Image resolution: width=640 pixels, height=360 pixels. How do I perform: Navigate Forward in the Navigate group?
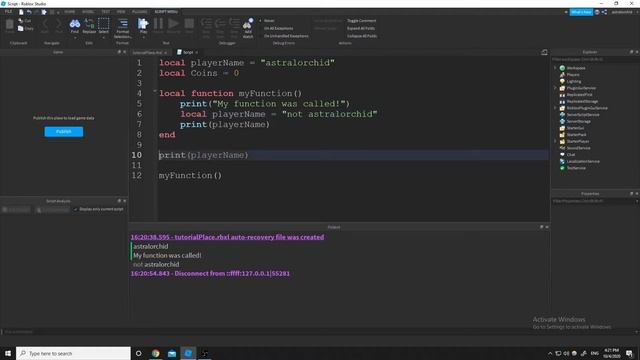[59, 25]
